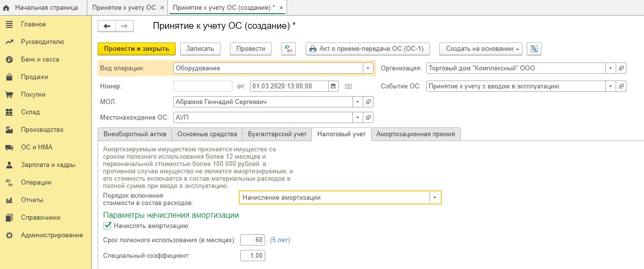Open the calendar picker for date
The height and width of the screenshot is (269, 644).
pyautogui.click(x=333, y=86)
